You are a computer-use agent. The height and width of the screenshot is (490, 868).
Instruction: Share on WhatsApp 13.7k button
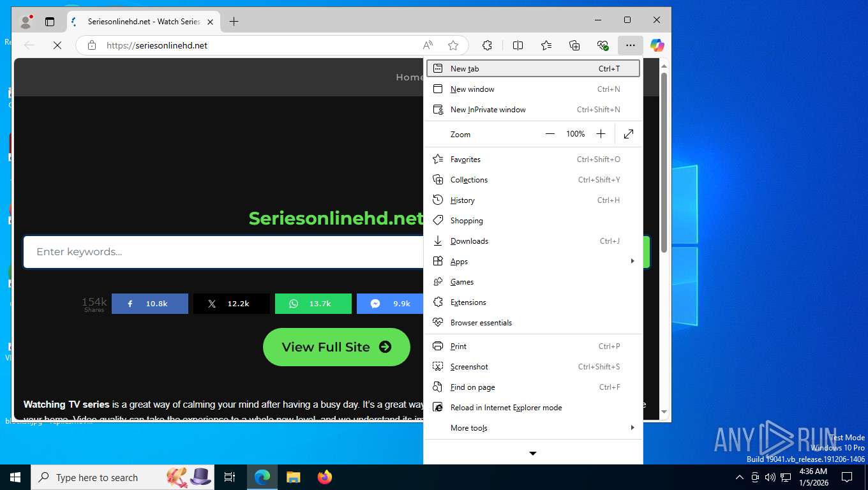(313, 304)
